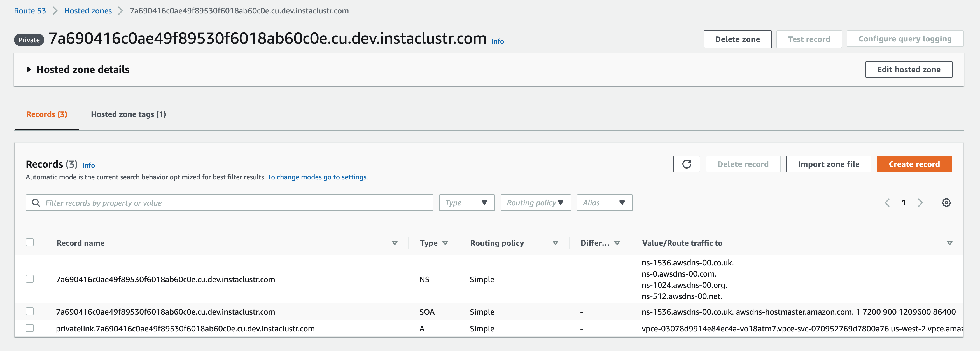
Task: Open table preferences gear icon
Action: [946, 203]
